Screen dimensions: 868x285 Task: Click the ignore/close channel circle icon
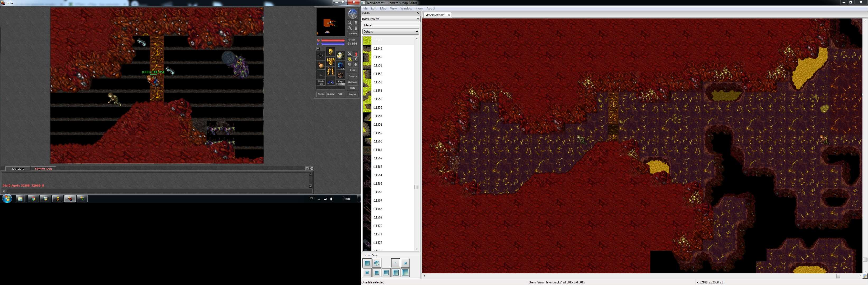coord(312,168)
